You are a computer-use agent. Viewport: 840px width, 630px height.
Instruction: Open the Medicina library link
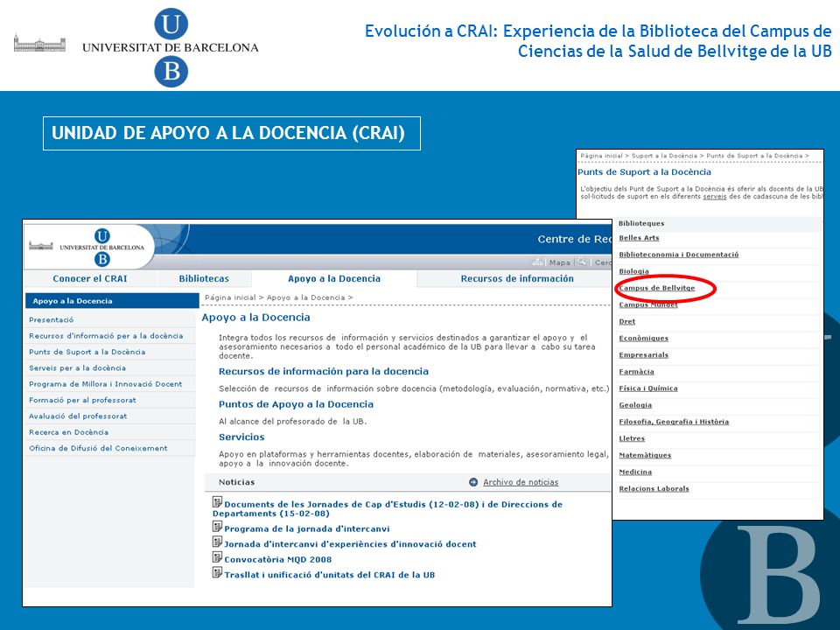(x=635, y=472)
